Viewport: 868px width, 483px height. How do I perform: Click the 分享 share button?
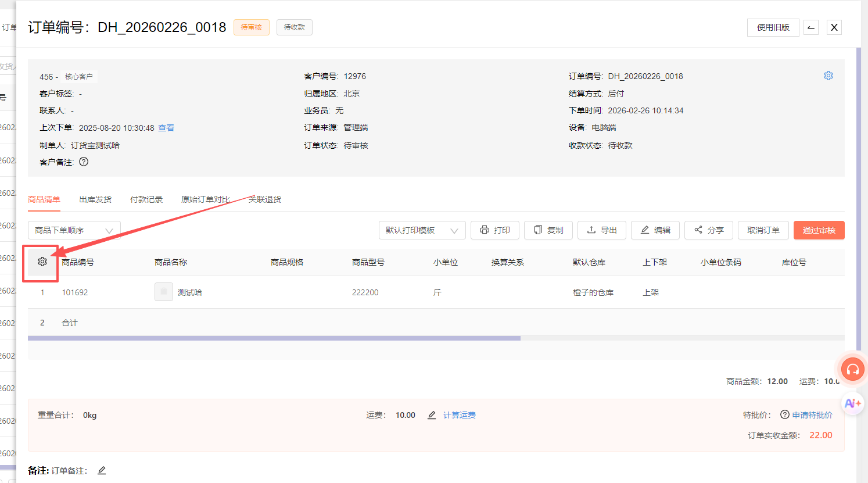(x=709, y=230)
